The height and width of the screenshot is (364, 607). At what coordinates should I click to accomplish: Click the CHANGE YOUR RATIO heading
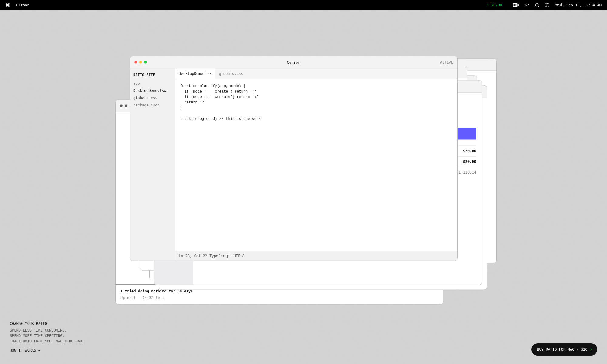(x=28, y=324)
